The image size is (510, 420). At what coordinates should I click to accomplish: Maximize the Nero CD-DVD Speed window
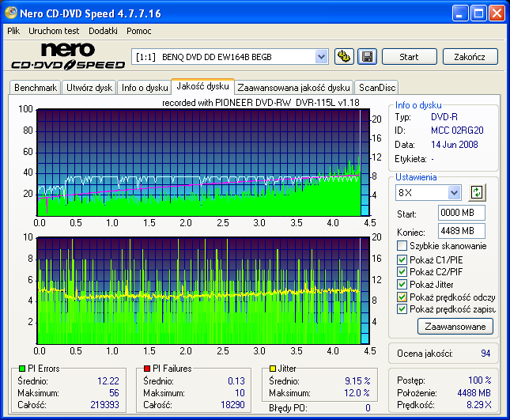[478, 13]
